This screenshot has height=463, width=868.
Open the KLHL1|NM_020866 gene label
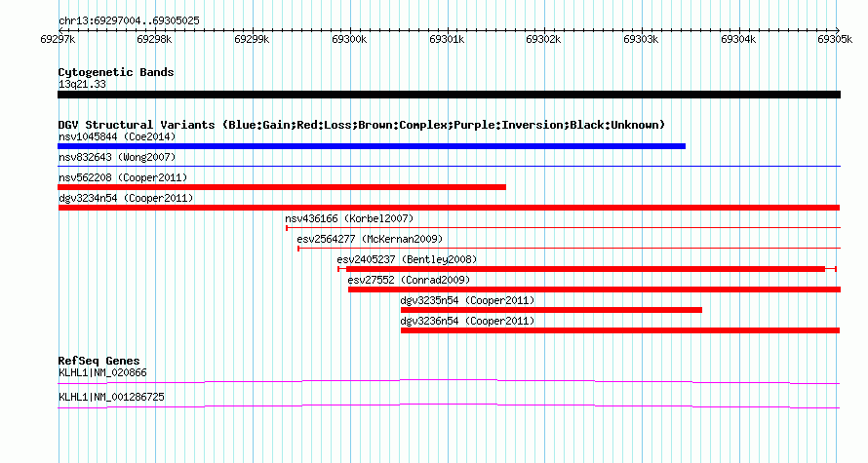click(102, 372)
